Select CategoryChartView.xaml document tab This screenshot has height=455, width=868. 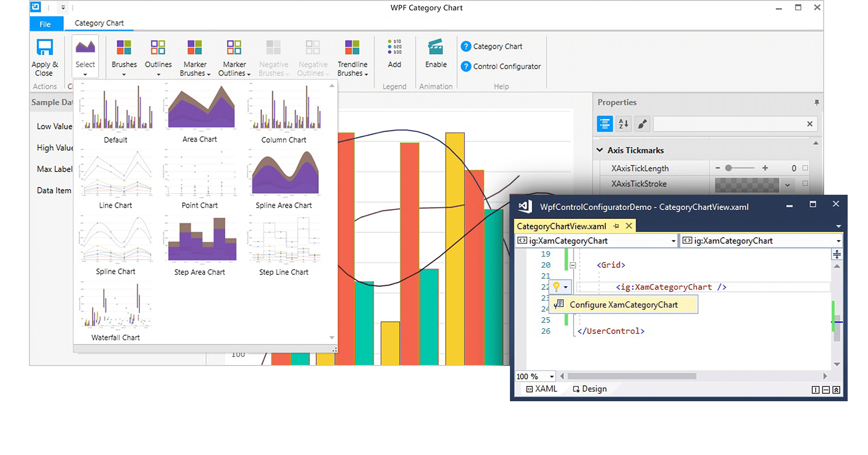point(561,226)
